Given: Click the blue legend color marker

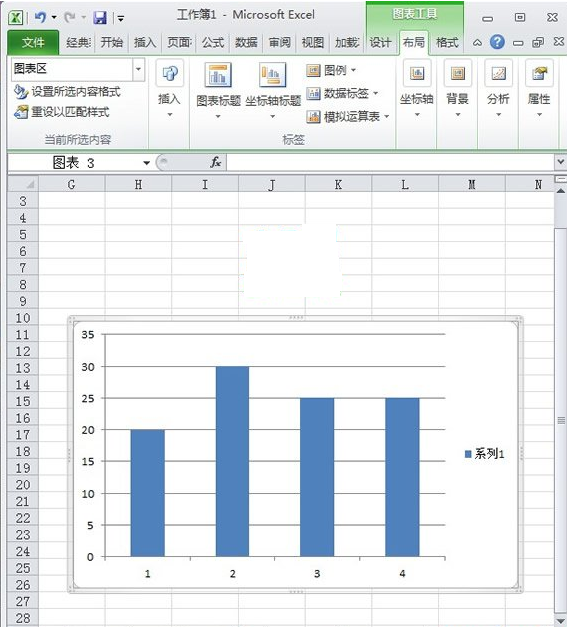Looking at the screenshot, I should [468, 454].
